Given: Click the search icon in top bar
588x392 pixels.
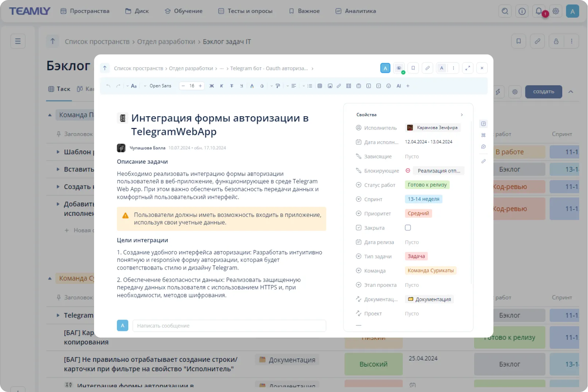Looking at the screenshot, I should 505,11.
